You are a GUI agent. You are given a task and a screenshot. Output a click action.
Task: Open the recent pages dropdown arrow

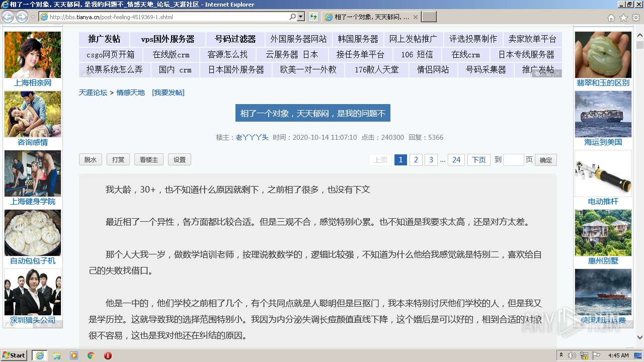(33, 17)
